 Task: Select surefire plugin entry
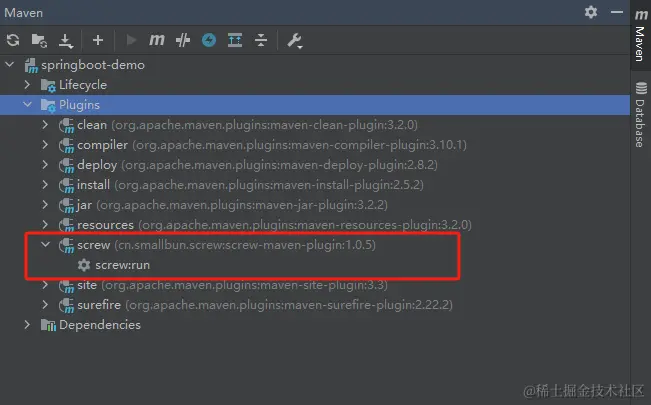tap(265, 305)
